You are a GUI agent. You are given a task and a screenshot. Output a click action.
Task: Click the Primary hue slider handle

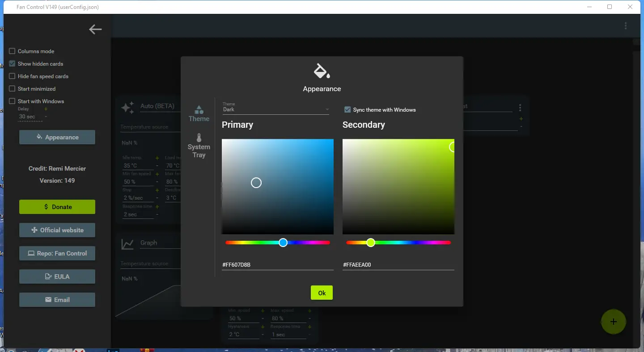click(x=283, y=243)
